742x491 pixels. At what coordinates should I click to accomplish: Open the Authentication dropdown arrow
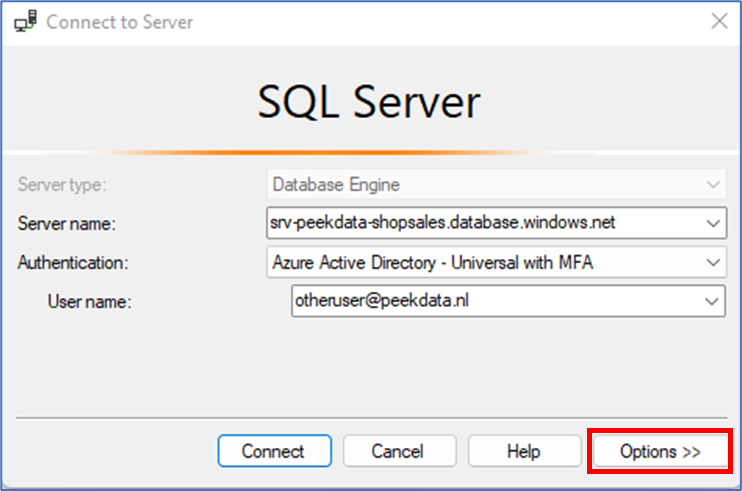(713, 263)
